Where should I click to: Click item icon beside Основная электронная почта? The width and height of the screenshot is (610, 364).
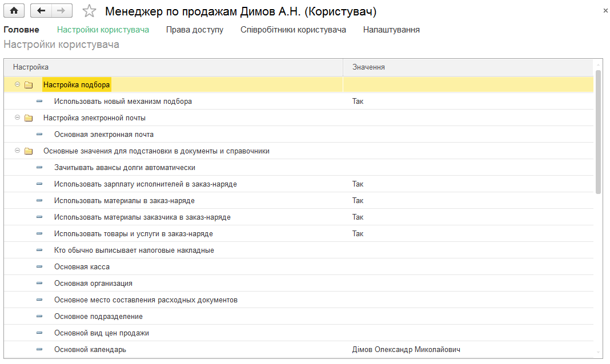(39, 134)
